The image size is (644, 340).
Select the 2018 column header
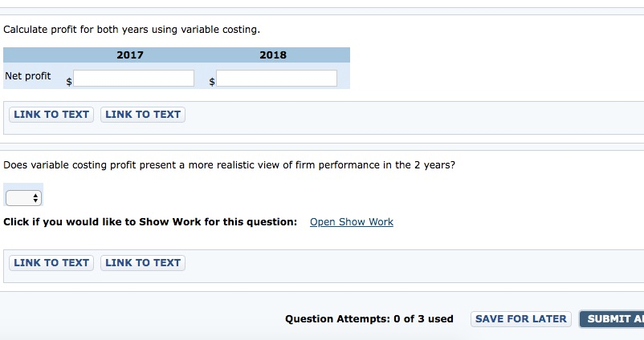tap(273, 55)
